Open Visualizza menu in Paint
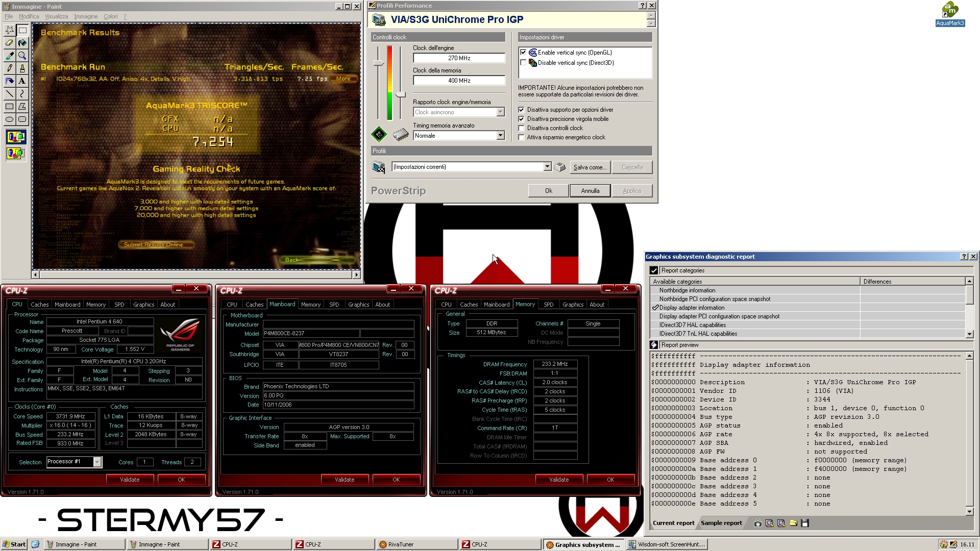Viewport: 980px width, 551px height. pyautogui.click(x=56, y=16)
